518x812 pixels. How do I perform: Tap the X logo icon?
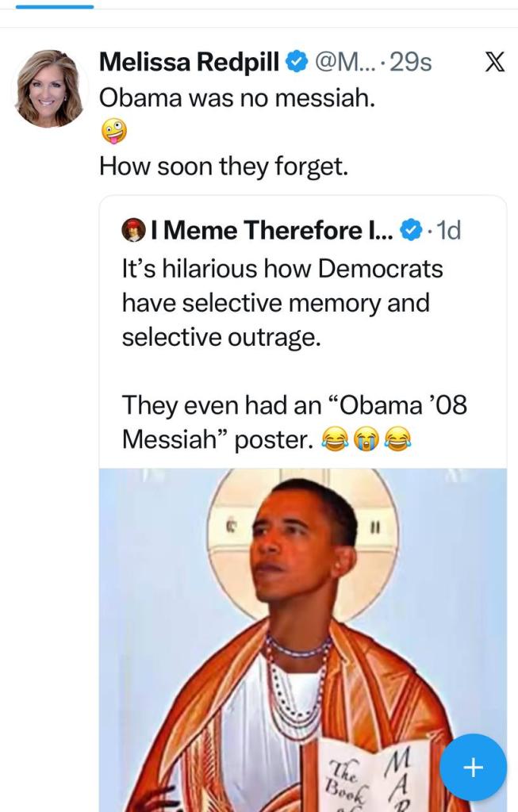tap(494, 62)
